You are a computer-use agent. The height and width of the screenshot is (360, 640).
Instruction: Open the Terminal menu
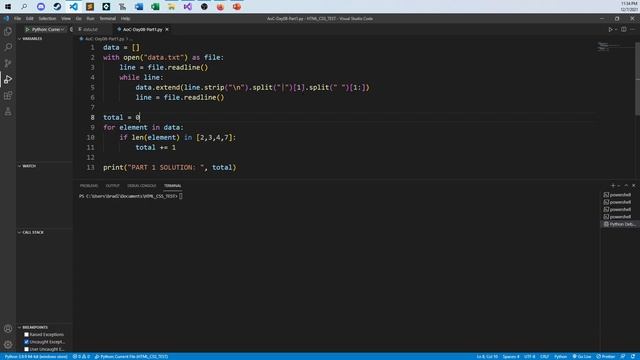click(108, 18)
